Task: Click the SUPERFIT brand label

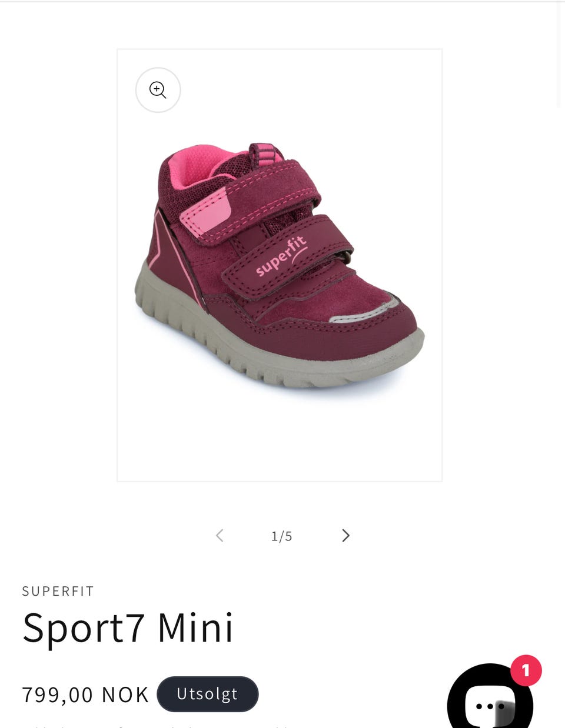Action: tap(58, 591)
